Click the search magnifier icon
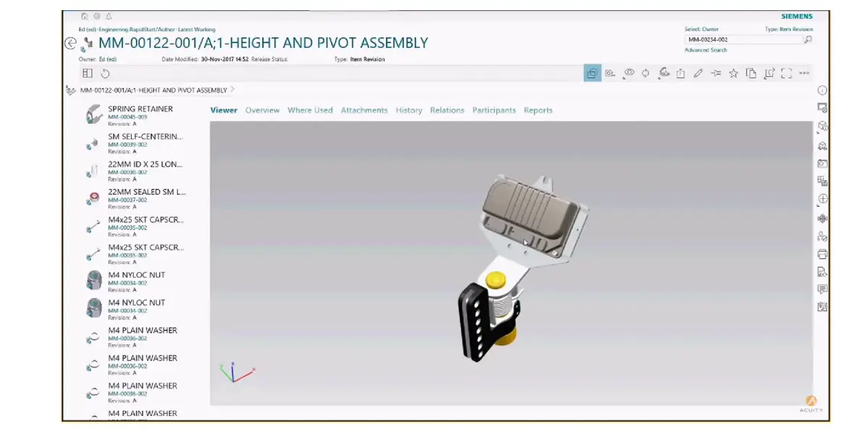This screenshot has width=868, height=434. tap(808, 40)
